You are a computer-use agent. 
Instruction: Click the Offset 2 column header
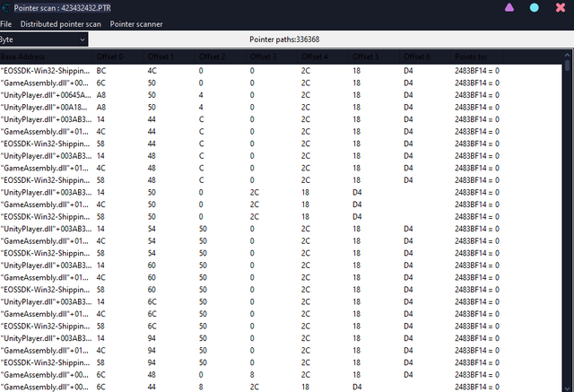click(221, 57)
